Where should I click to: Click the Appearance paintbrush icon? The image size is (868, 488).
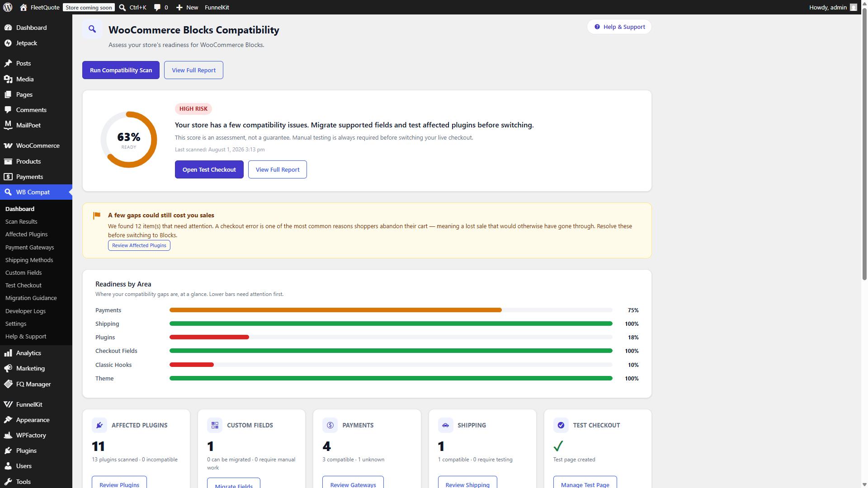coord(8,420)
